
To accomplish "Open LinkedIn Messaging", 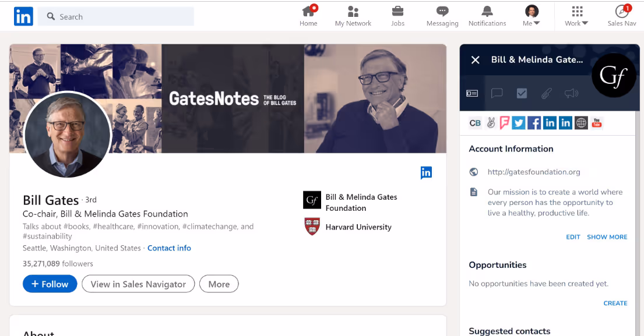I will (x=442, y=15).
